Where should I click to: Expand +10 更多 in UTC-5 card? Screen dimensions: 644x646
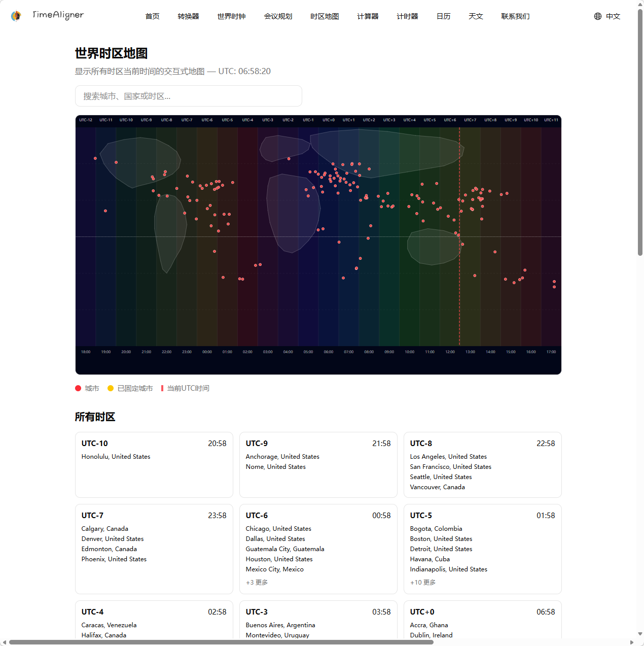pos(422,583)
